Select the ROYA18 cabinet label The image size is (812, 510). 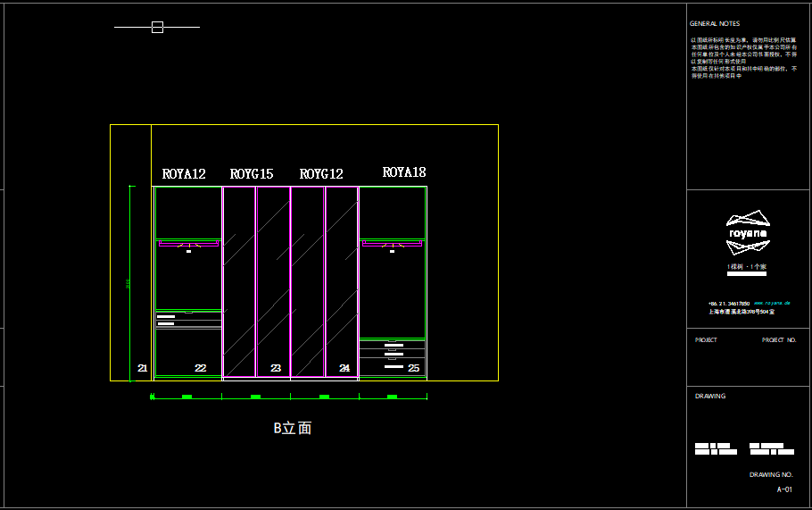click(404, 172)
